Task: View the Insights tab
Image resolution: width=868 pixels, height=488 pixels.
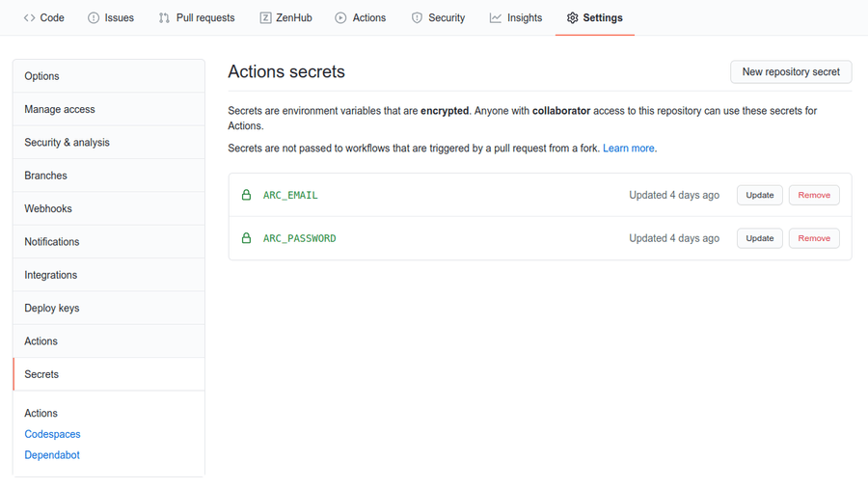Action: [515, 17]
